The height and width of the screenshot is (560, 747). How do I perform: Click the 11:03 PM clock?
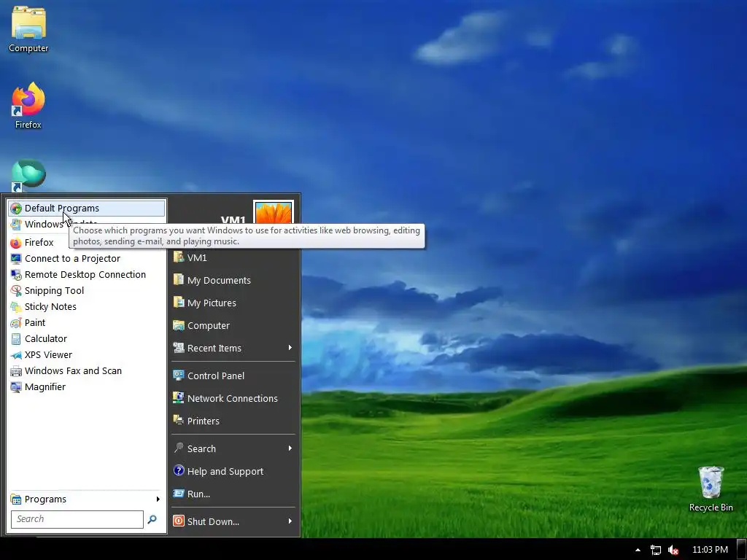coord(710,550)
